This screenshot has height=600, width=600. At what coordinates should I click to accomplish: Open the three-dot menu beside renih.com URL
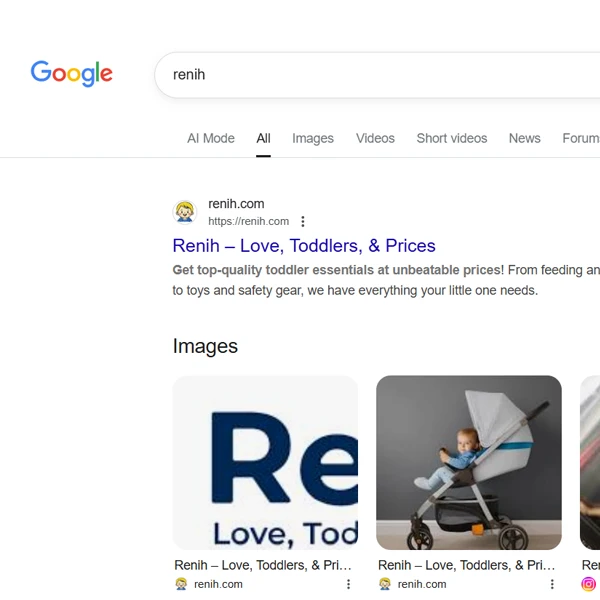[x=303, y=222]
